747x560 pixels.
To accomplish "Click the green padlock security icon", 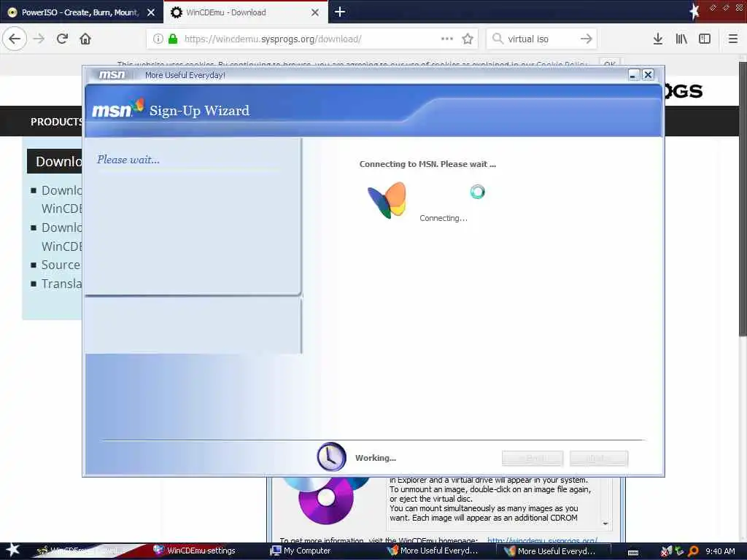I will (x=173, y=39).
